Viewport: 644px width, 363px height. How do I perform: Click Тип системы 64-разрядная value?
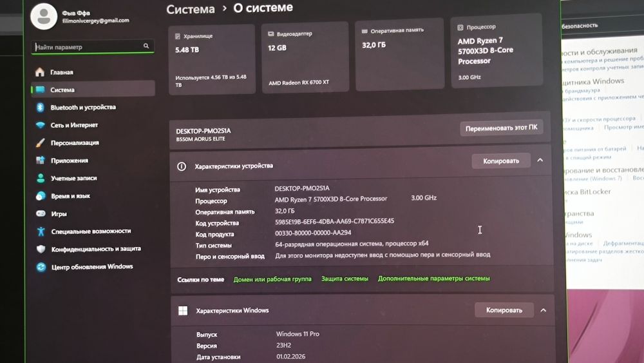pyautogui.click(x=352, y=244)
